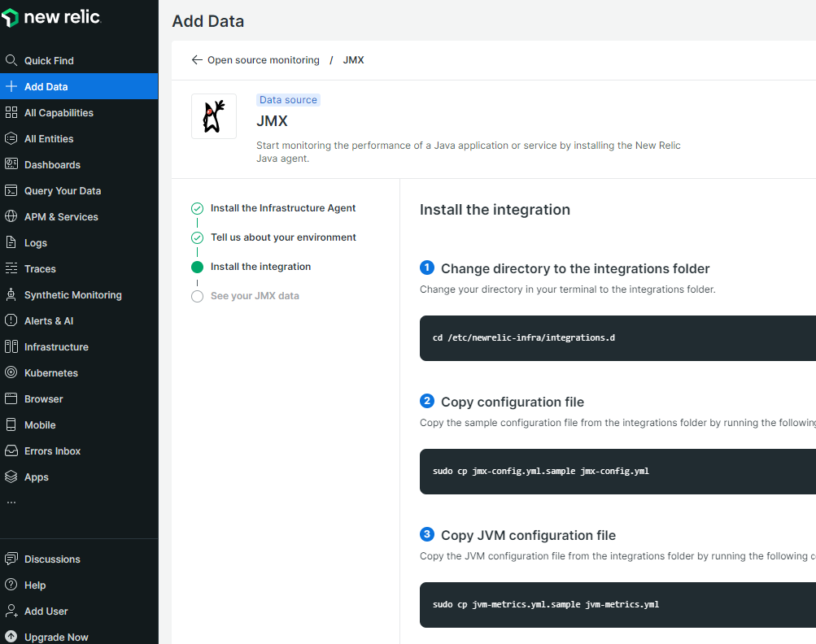This screenshot has height=644, width=816.
Task: Select All Capabilities in sidebar
Action: [x=59, y=113]
